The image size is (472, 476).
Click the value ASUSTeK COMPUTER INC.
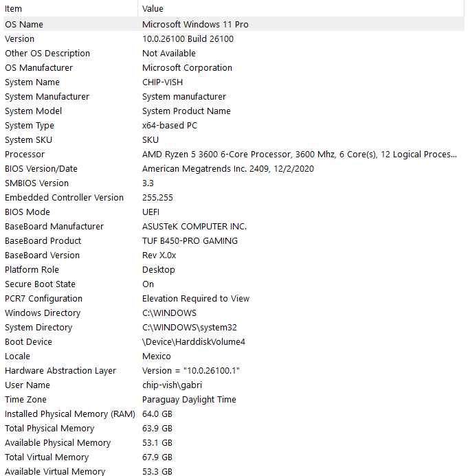pos(194,226)
